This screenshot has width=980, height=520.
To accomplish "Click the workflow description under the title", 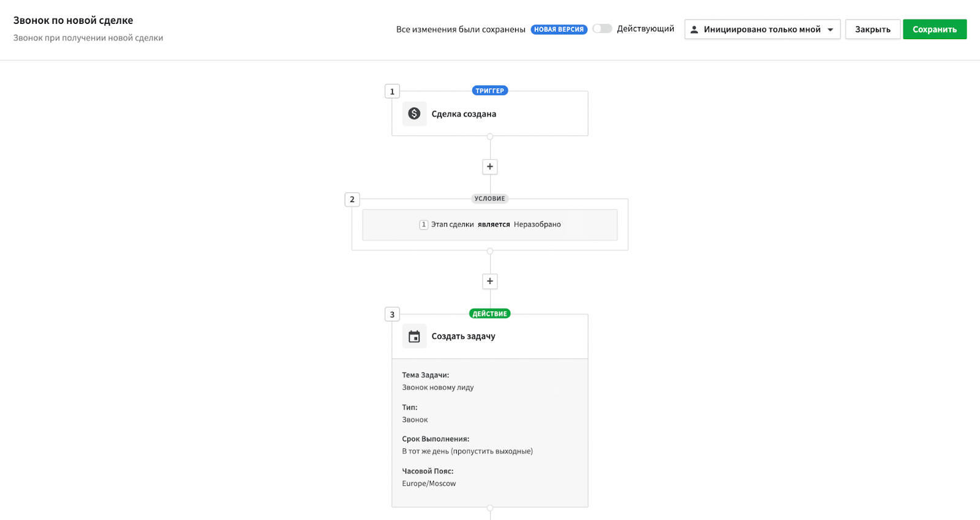I will click(x=88, y=38).
